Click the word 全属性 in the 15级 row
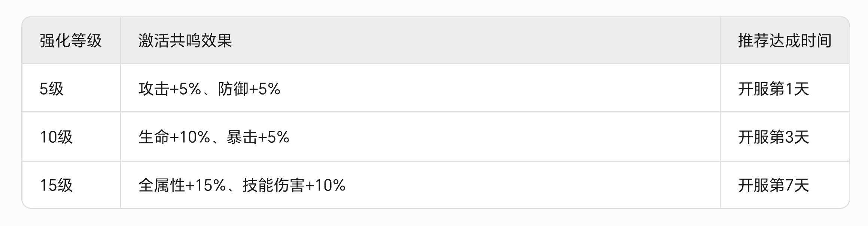The width and height of the screenshot is (868, 226). click(162, 185)
